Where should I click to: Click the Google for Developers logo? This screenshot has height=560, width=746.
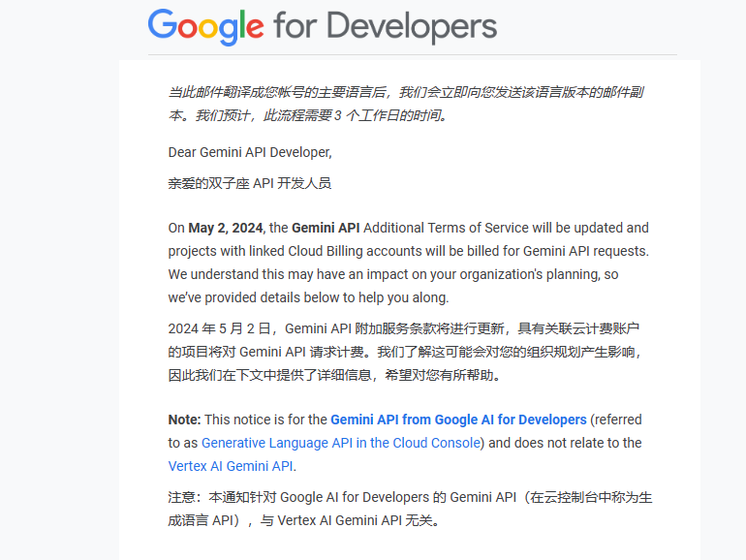point(323,27)
